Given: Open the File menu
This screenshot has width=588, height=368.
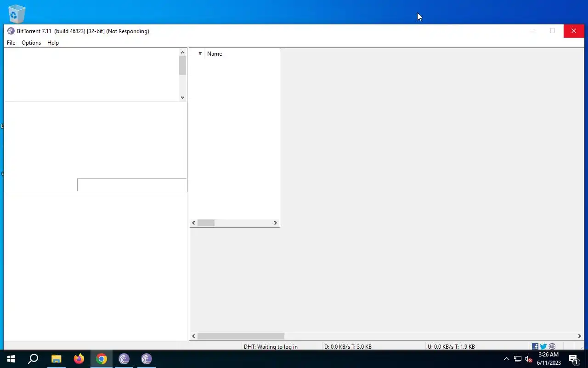Looking at the screenshot, I should tap(11, 43).
